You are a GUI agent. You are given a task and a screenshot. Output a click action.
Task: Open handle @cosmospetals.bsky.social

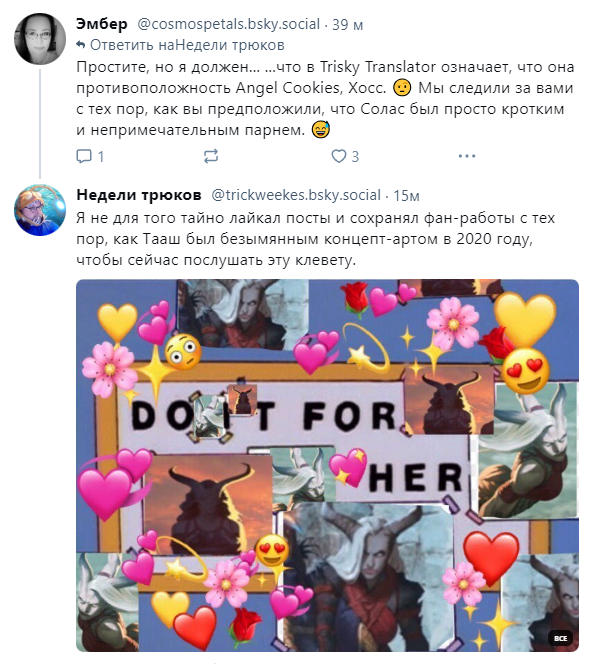pos(229,24)
